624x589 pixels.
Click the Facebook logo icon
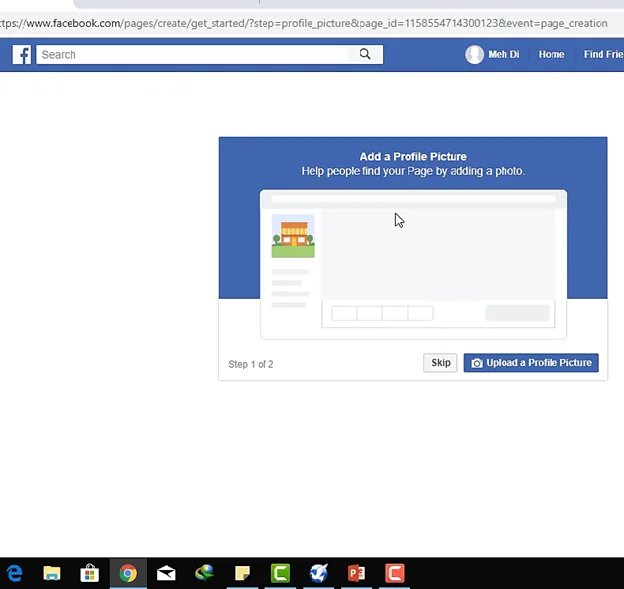[22, 55]
